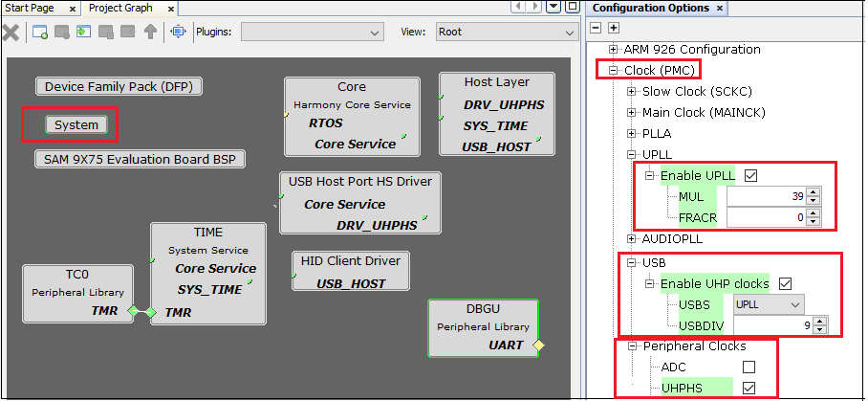The image size is (868, 401).
Task: Click the up arrow toolbar icon
Action: click(x=150, y=32)
